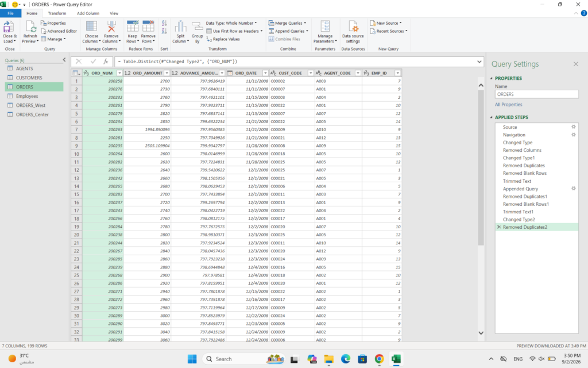The height and width of the screenshot is (368, 588).
Task: Launch the Advanced Editor
Action: (x=59, y=31)
